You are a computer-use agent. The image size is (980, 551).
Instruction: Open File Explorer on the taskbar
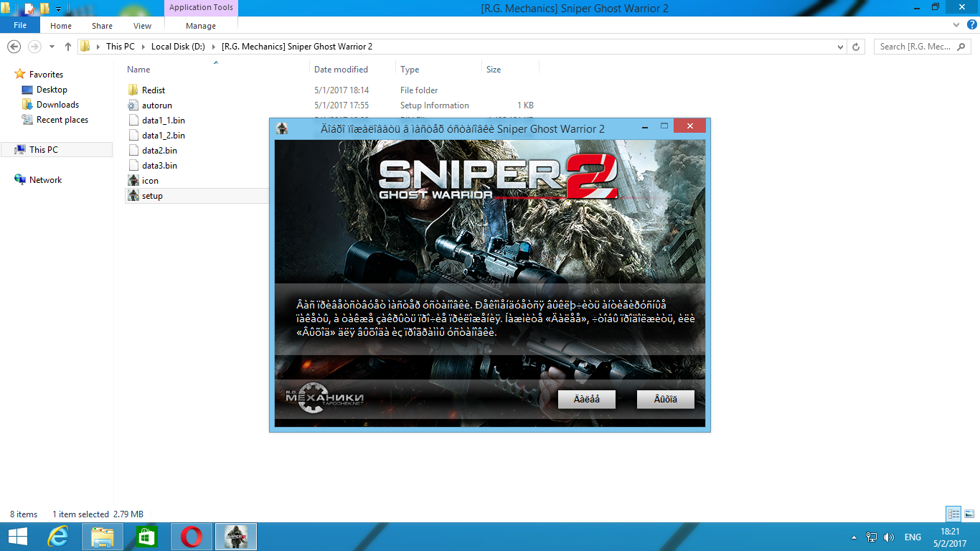point(103,537)
